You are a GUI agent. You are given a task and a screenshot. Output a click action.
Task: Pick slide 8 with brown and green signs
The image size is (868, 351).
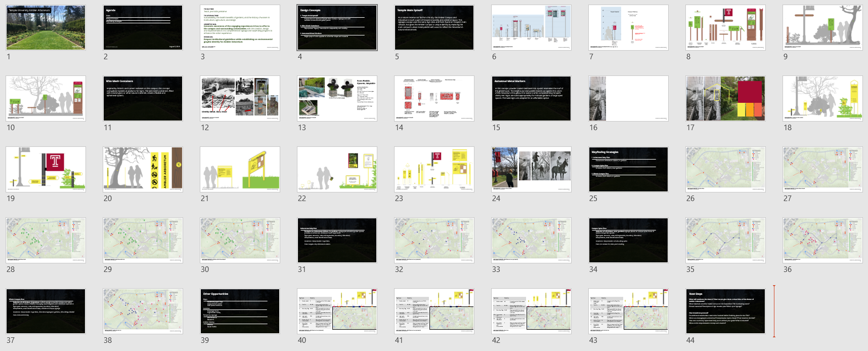point(726,28)
